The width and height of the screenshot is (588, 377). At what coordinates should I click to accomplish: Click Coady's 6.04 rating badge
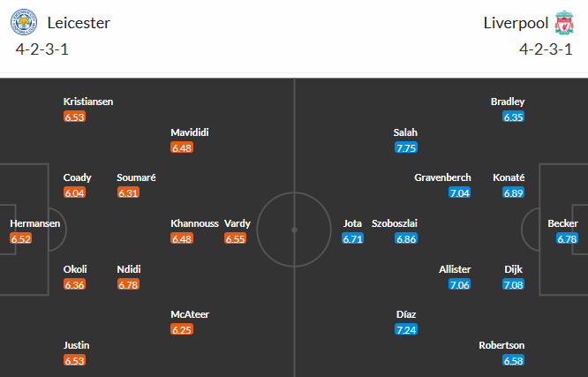click(x=75, y=192)
